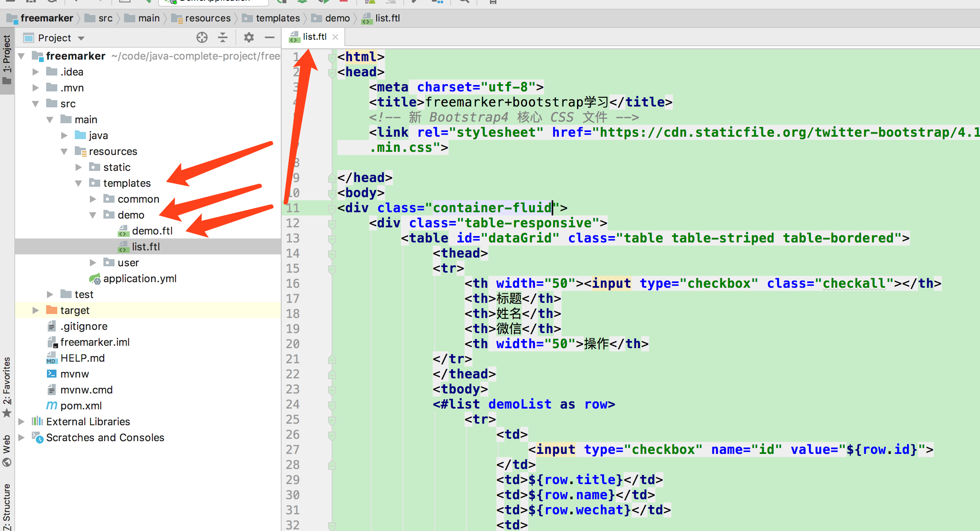
Task: Click the locate/scroll-from-source target icon
Action: [202, 38]
